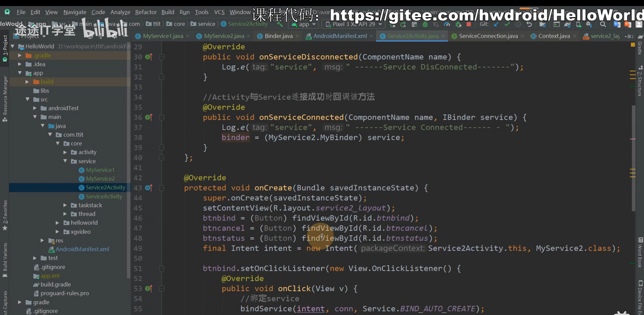644x315 pixels.
Task: Open the Refactor menu
Action: click(x=146, y=12)
